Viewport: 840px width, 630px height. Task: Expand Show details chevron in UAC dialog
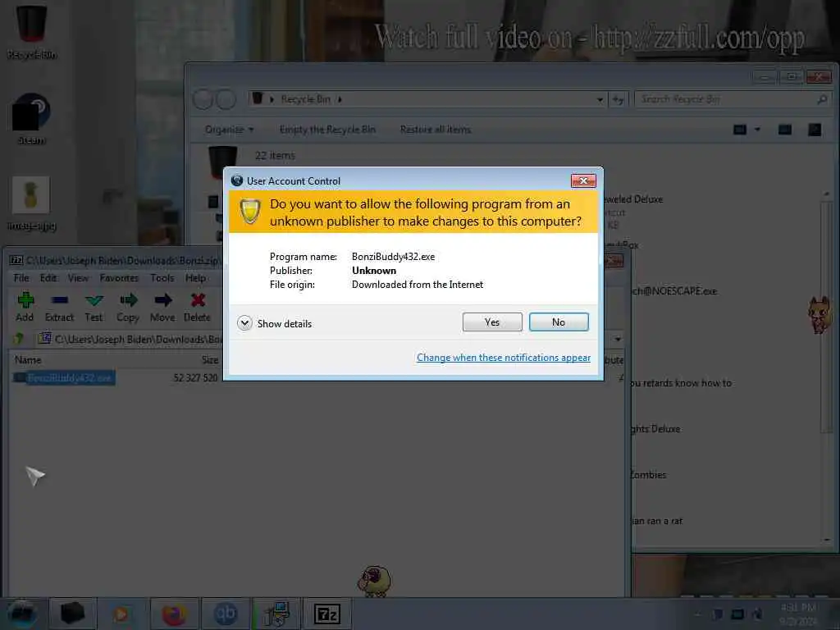(x=244, y=323)
